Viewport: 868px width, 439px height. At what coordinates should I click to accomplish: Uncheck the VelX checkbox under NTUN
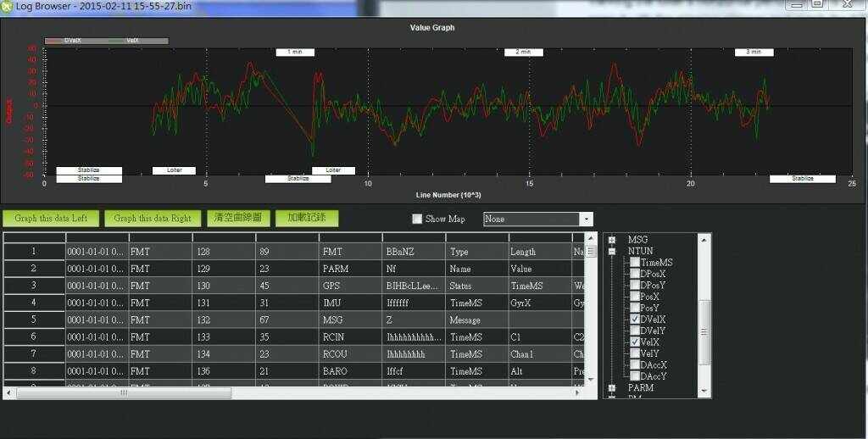coord(635,342)
